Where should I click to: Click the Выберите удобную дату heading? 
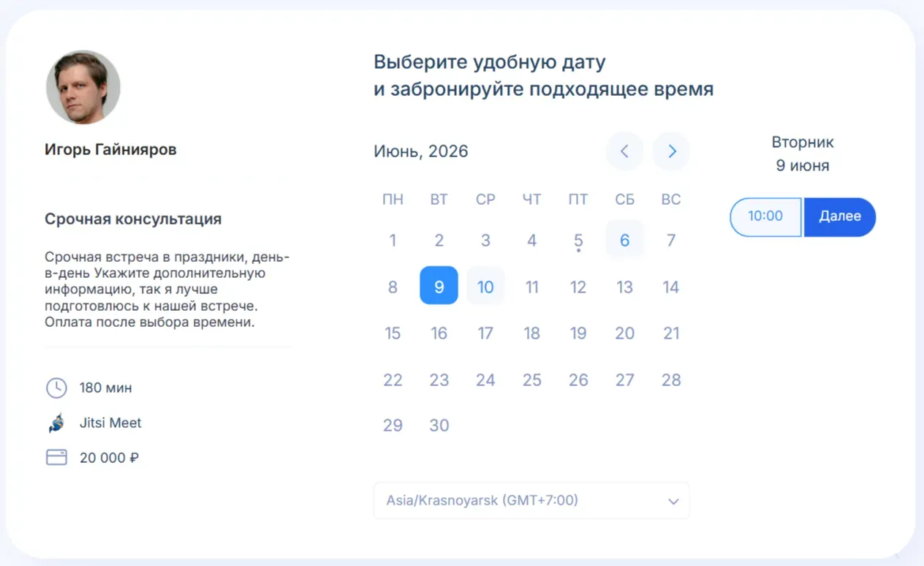490,61
